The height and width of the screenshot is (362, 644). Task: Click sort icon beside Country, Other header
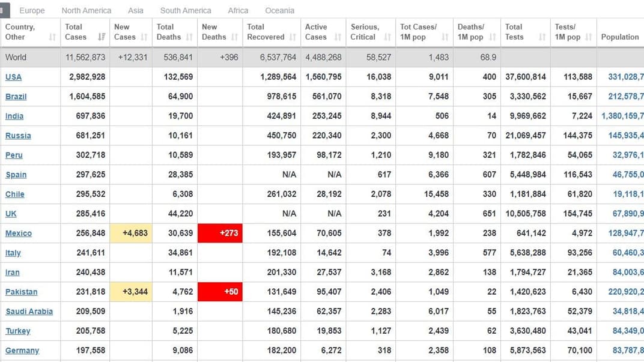tap(52, 37)
